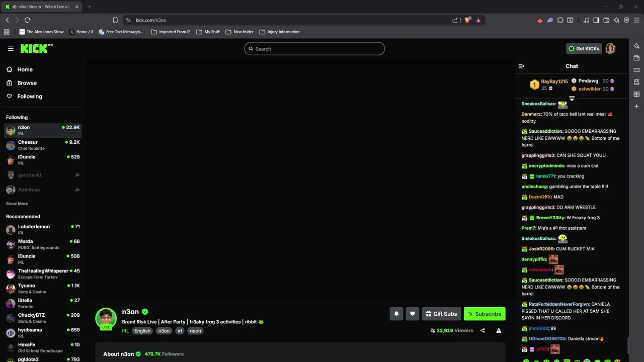The width and height of the screenshot is (644, 362).
Task: Reload the Kick page
Action: [x=27, y=20]
